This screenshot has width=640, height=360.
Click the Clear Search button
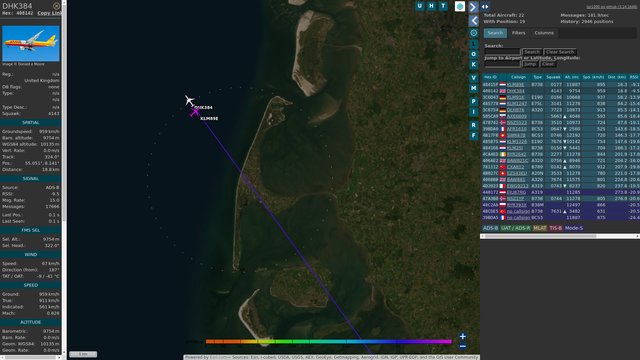[560, 52]
